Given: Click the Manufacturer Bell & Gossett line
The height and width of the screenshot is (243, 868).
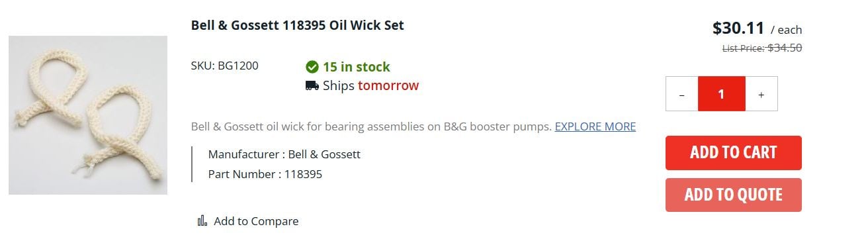Looking at the screenshot, I should coord(284,154).
